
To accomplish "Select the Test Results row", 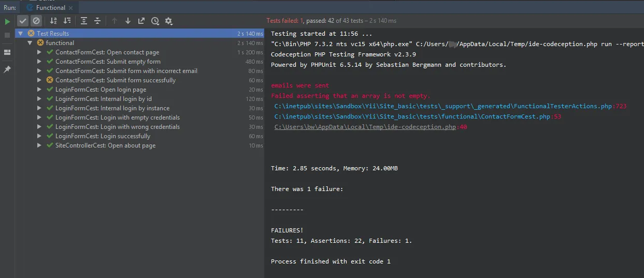I will click(140, 34).
